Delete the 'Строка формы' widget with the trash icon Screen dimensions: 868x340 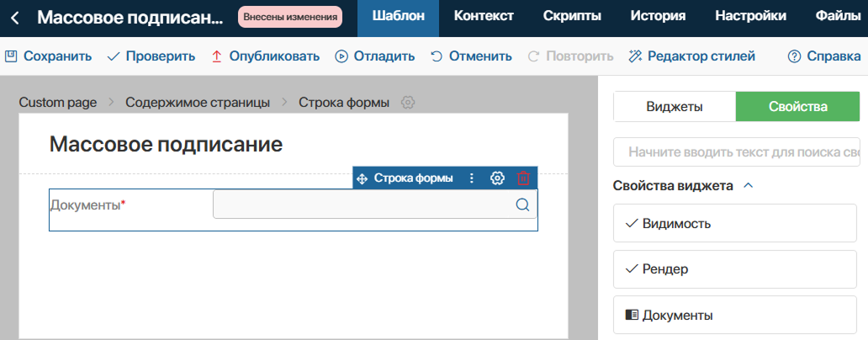[523, 178]
